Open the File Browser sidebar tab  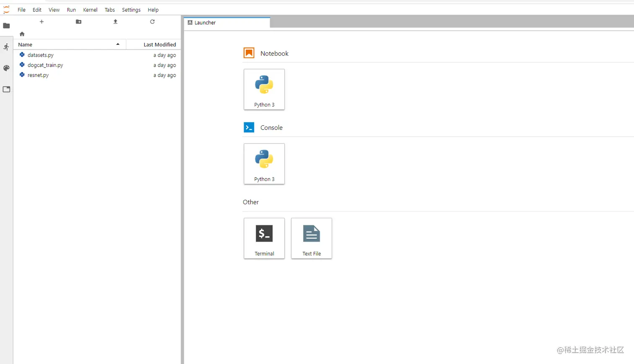pyautogui.click(x=6, y=26)
